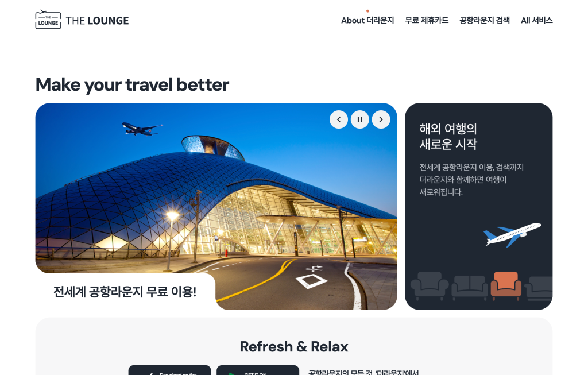Image resolution: width=588 pixels, height=375 pixels.
Task: Click The Lounge logo icon
Action: click(48, 20)
